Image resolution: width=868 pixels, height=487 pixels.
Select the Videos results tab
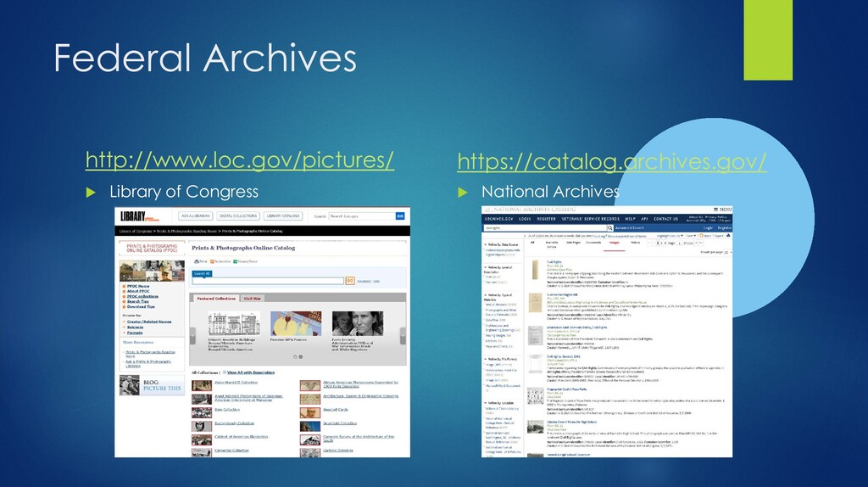click(636, 242)
